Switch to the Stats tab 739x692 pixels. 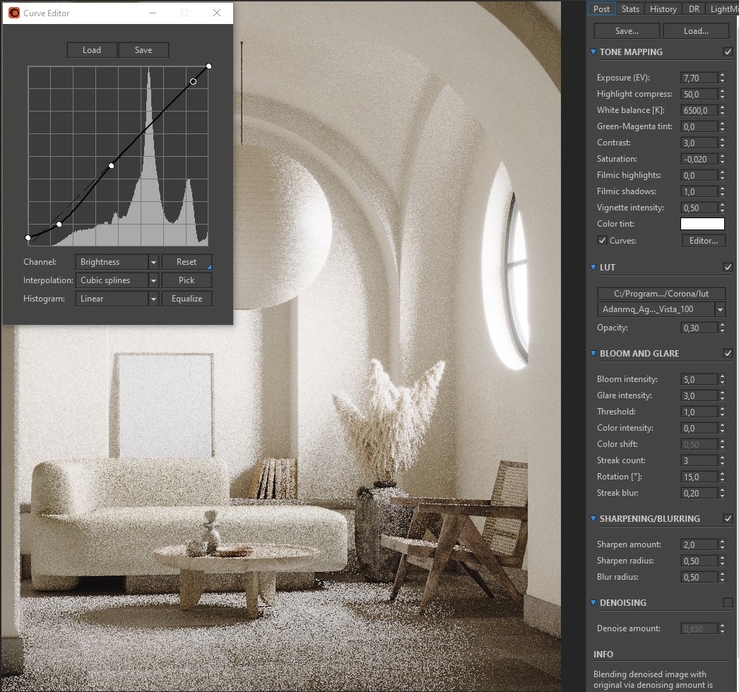tap(630, 9)
